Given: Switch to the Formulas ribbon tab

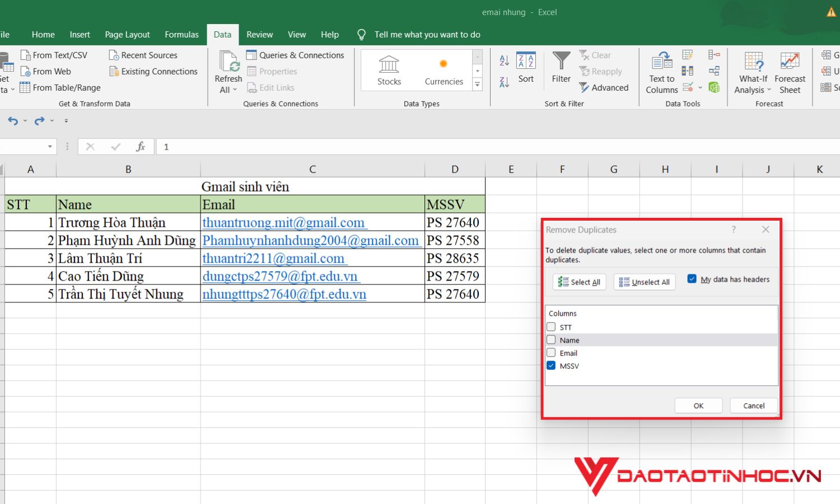Looking at the screenshot, I should [x=181, y=35].
